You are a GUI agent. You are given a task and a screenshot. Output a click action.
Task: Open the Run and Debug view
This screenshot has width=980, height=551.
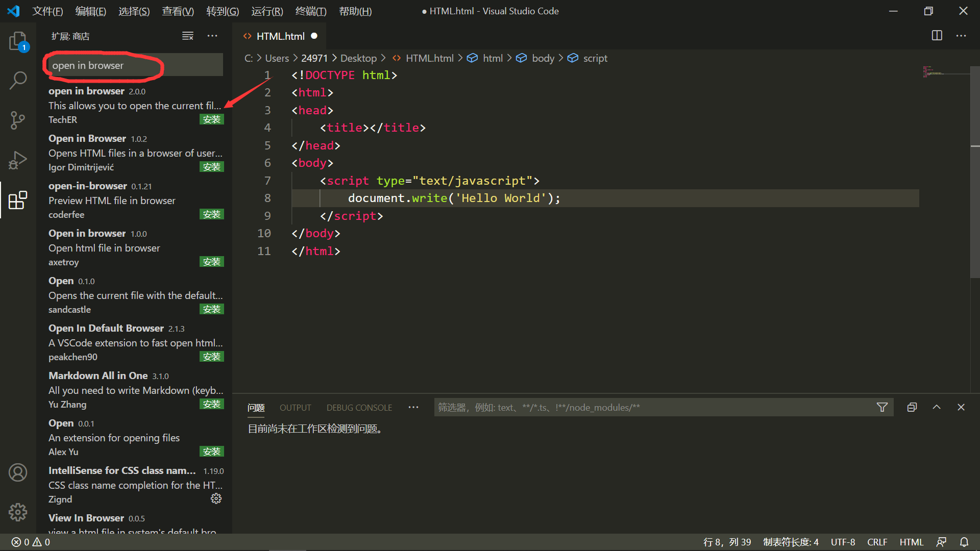pyautogui.click(x=18, y=160)
